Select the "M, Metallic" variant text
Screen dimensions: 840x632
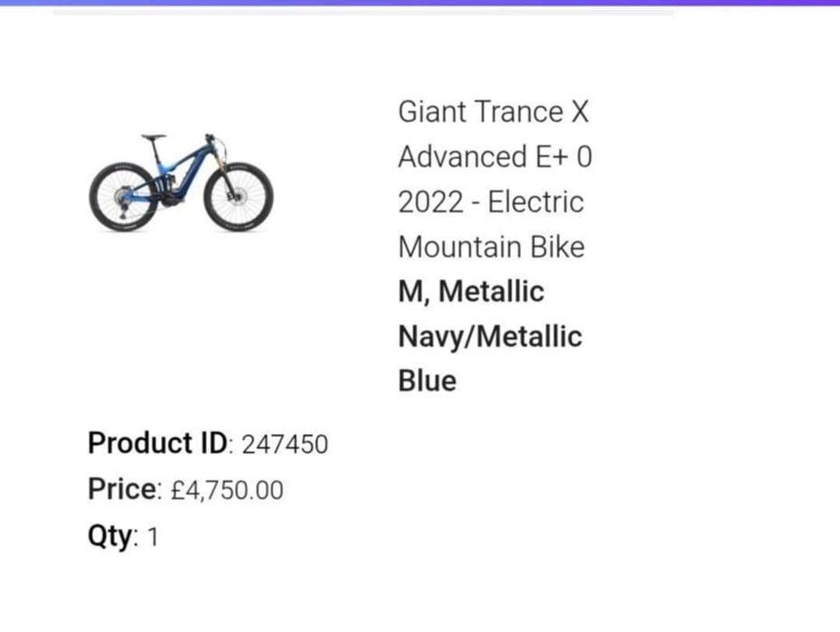470,292
